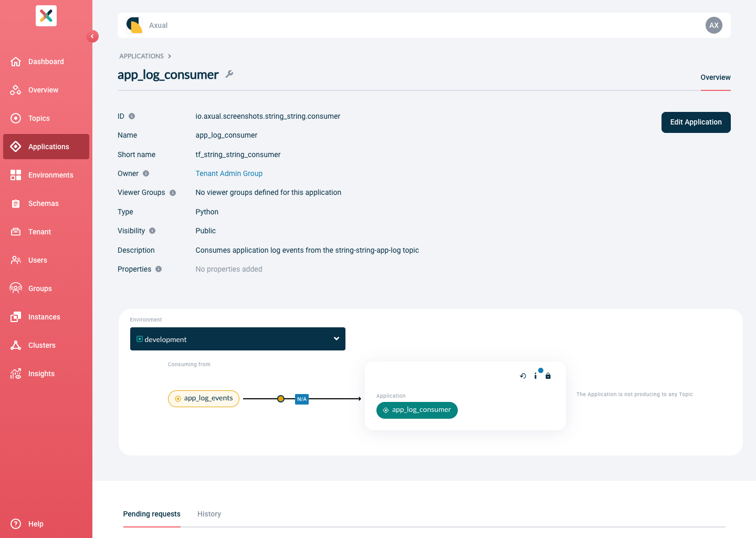Open Overview from the sidebar menu

(46, 90)
